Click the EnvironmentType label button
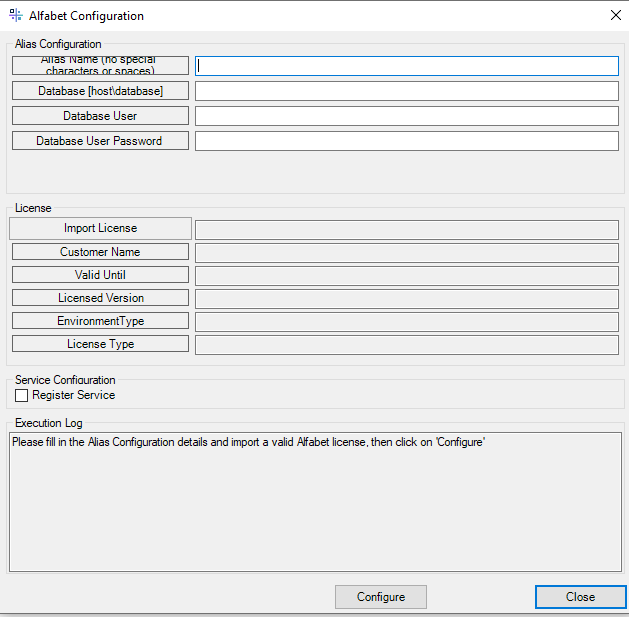This screenshot has width=629, height=617. point(100,321)
